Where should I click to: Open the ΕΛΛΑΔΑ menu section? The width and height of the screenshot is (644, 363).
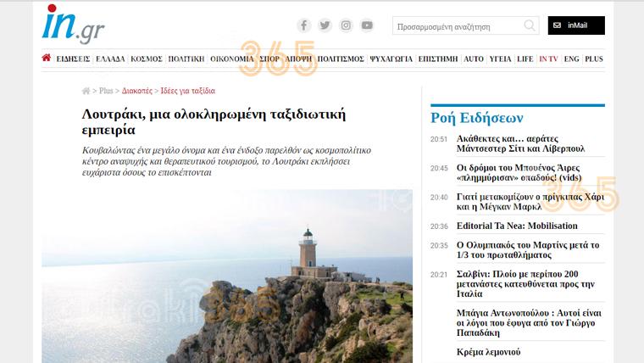110,59
